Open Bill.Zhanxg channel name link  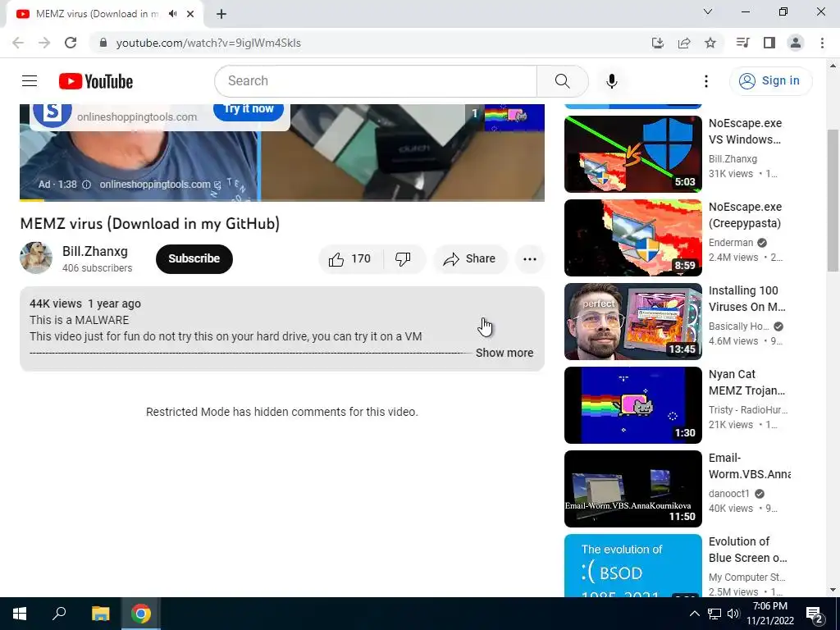(x=95, y=251)
